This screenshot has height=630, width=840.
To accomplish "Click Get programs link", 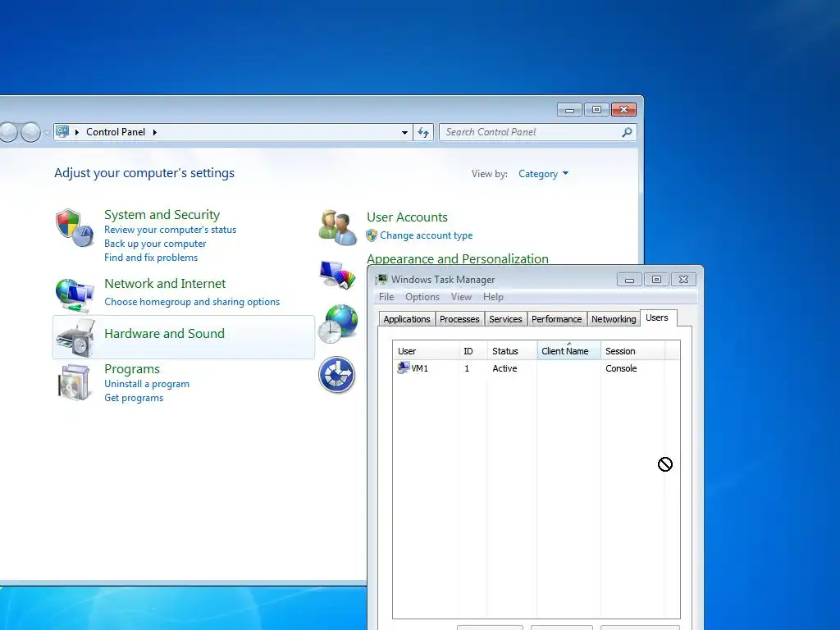I will pos(134,398).
